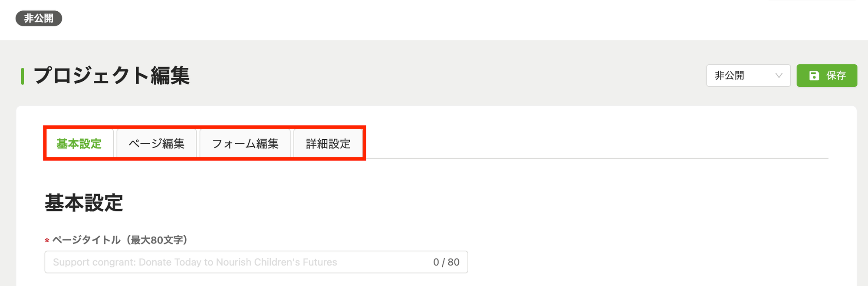Screen dimensions: 868x286
Task: Save the project with the green 保存 button
Action: [x=827, y=76]
